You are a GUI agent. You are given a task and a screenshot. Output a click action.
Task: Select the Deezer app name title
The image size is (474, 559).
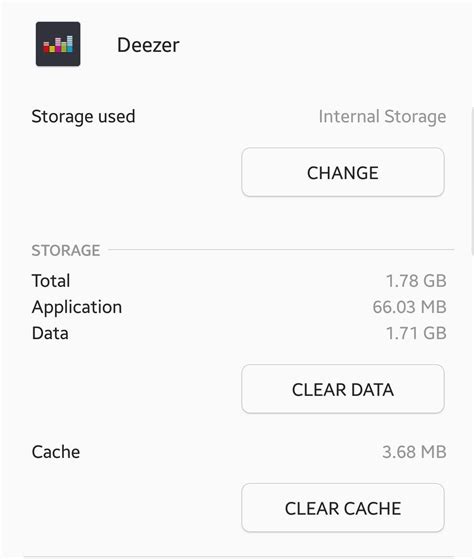click(x=148, y=45)
